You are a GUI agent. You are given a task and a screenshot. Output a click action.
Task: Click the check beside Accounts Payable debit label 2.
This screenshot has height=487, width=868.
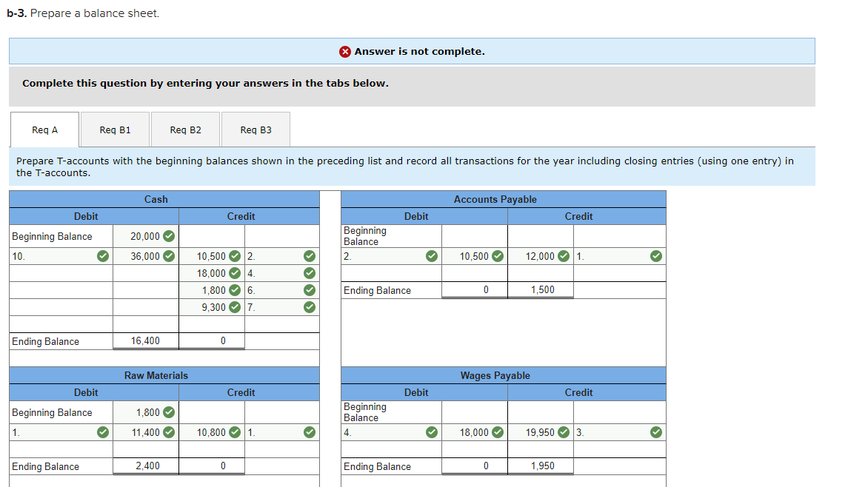[x=432, y=256]
